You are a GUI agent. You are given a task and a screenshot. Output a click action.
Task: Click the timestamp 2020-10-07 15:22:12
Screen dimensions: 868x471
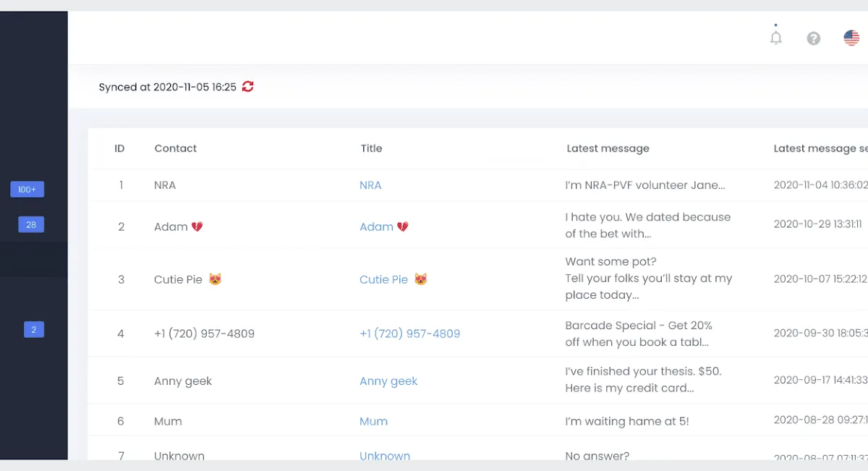click(x=820, y=279)
